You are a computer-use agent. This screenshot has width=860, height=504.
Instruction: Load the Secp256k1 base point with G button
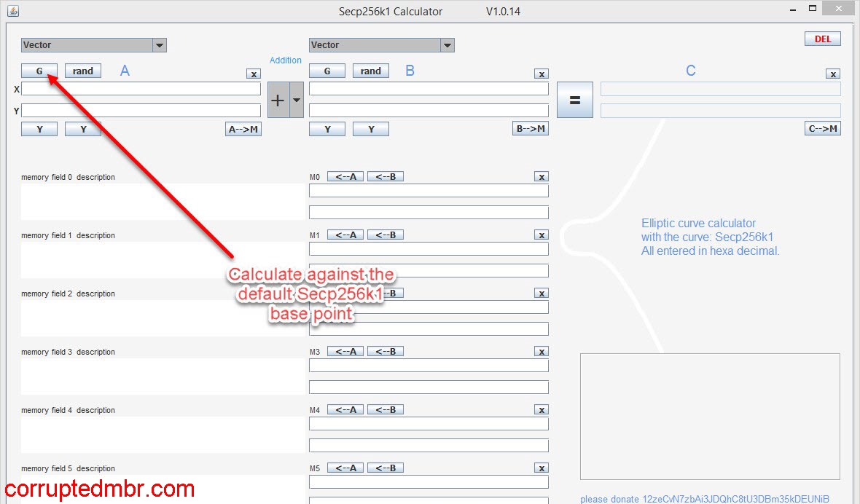[39, 71]
